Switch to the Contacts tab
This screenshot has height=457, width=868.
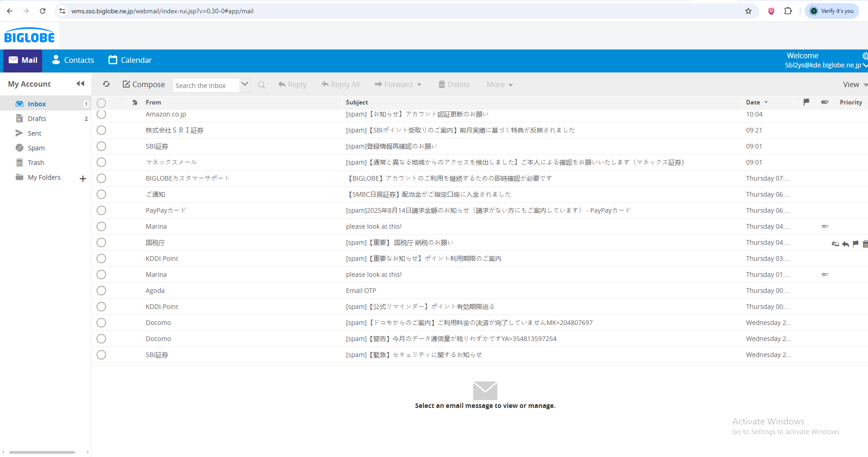coord(73,60)
